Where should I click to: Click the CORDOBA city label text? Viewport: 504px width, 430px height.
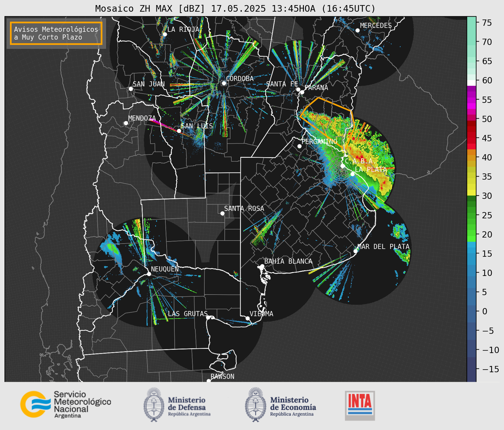point(240,79)
